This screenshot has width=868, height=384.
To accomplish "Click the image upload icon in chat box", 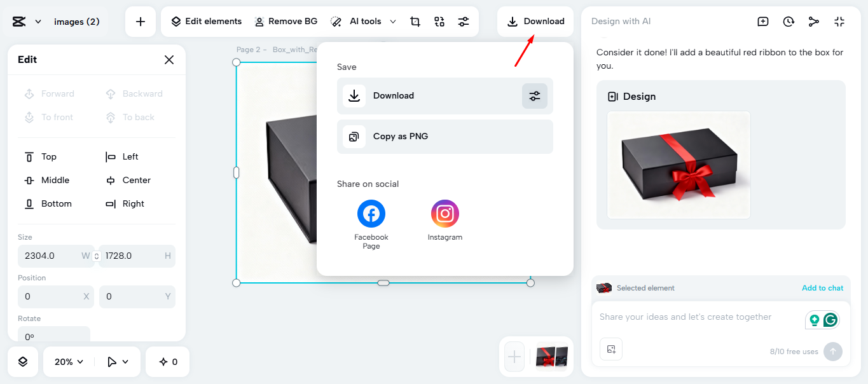I will pos(611,349).
